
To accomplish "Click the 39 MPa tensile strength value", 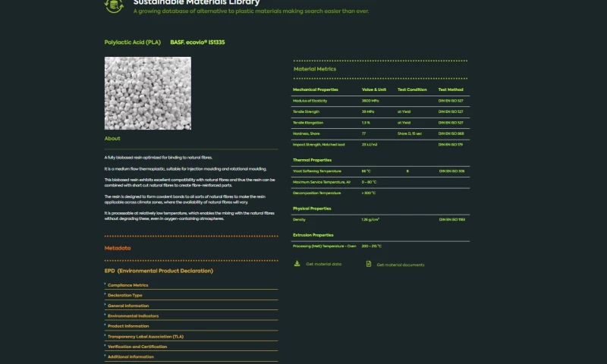I will pyautogui.click(x=368, y=111).
